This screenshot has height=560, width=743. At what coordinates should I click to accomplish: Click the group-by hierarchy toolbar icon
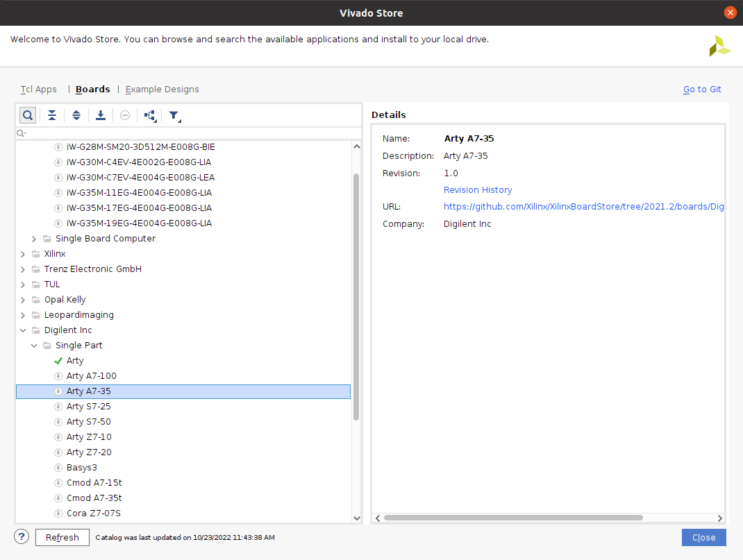150,116
